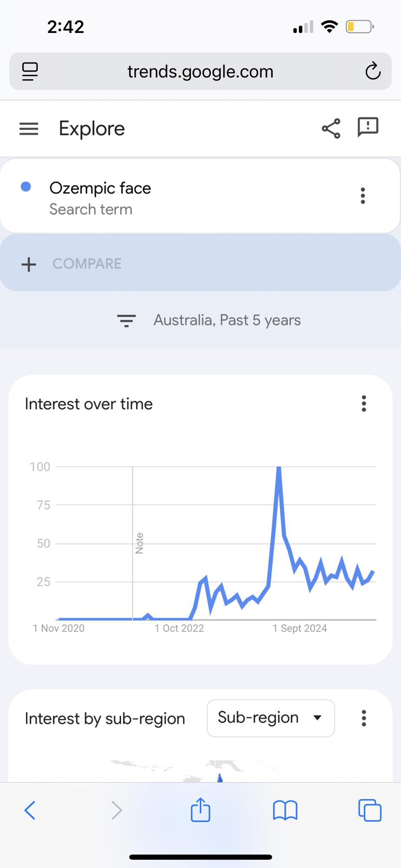Open Ozempic face search term options menu

point(363,196)
